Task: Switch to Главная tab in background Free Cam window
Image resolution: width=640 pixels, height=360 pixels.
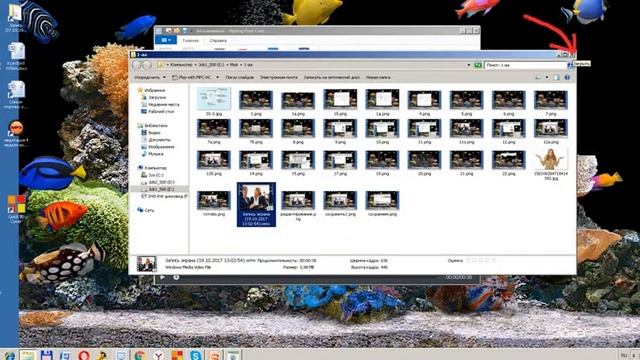Action: tap(190, 40)
